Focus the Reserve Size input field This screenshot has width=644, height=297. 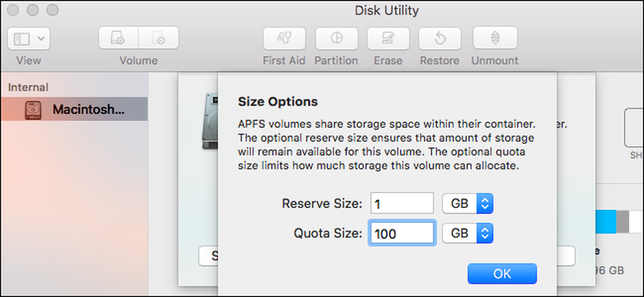[x=402, y=204]
